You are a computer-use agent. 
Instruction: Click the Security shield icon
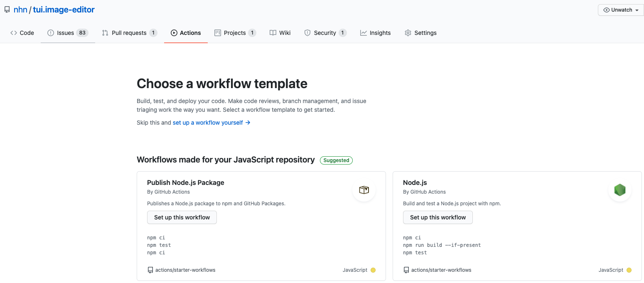coord(307,33)
